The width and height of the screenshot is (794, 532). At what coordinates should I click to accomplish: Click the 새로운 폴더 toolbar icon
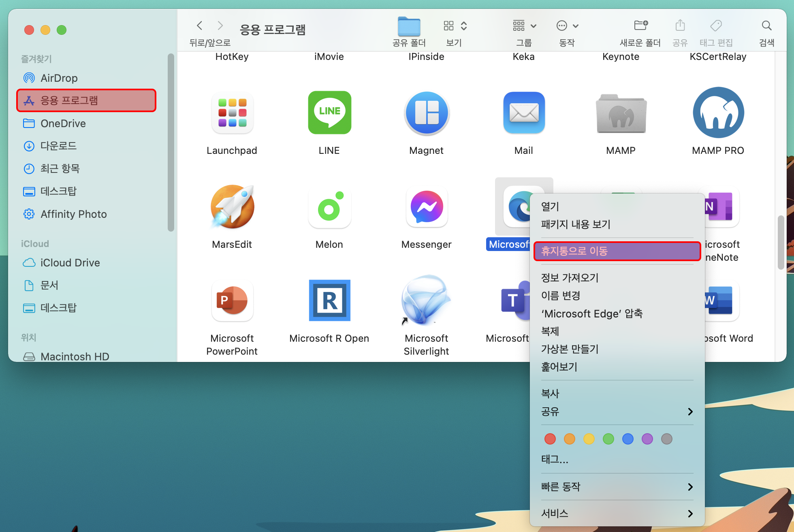(640, 26)
